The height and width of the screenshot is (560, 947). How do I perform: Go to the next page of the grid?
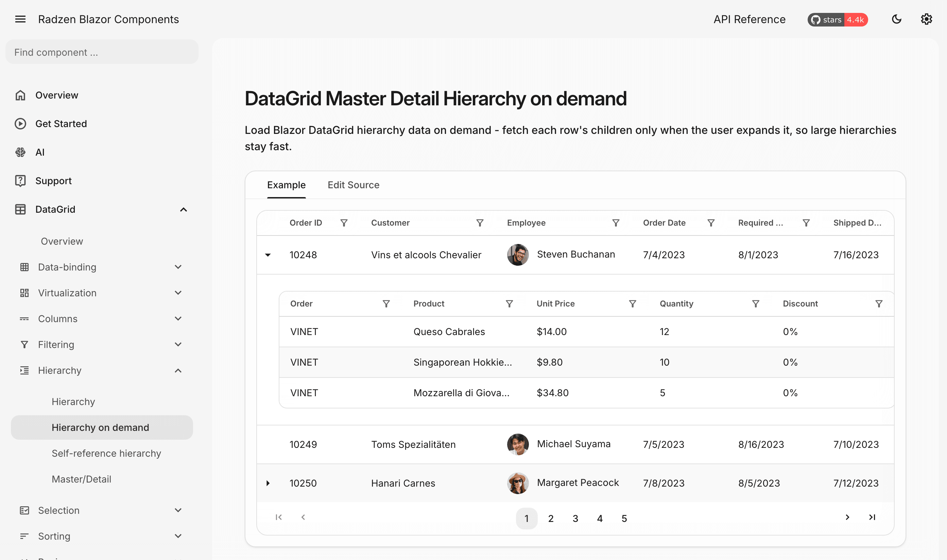coord(847,518)
